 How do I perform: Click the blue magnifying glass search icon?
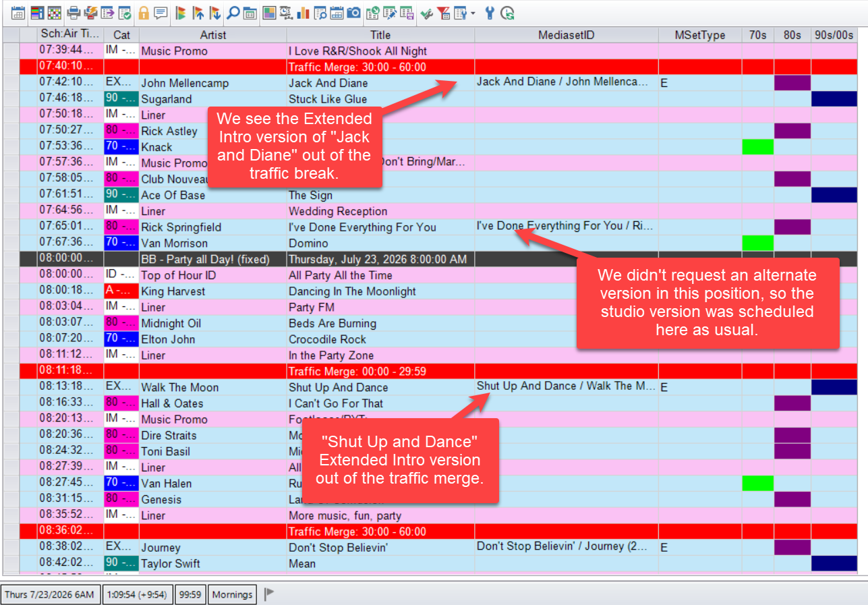(x=233, y=13)
